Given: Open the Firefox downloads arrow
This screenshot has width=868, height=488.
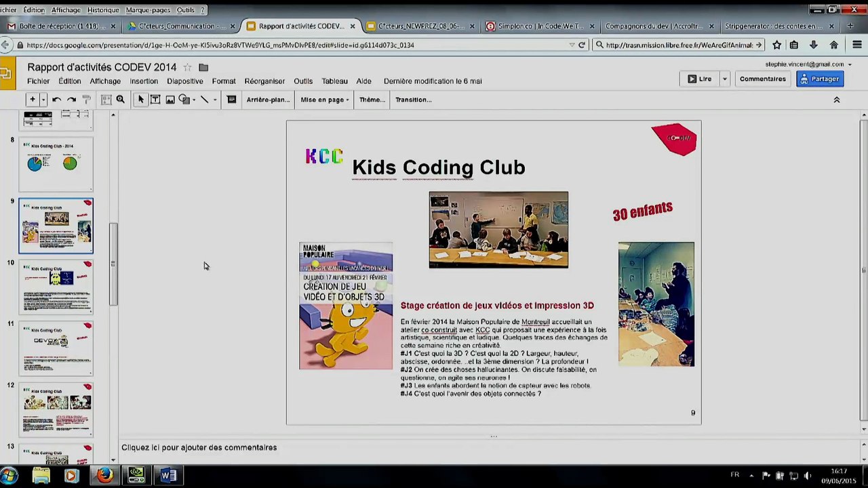Looking at the screenshot, I should coord(814,45).
